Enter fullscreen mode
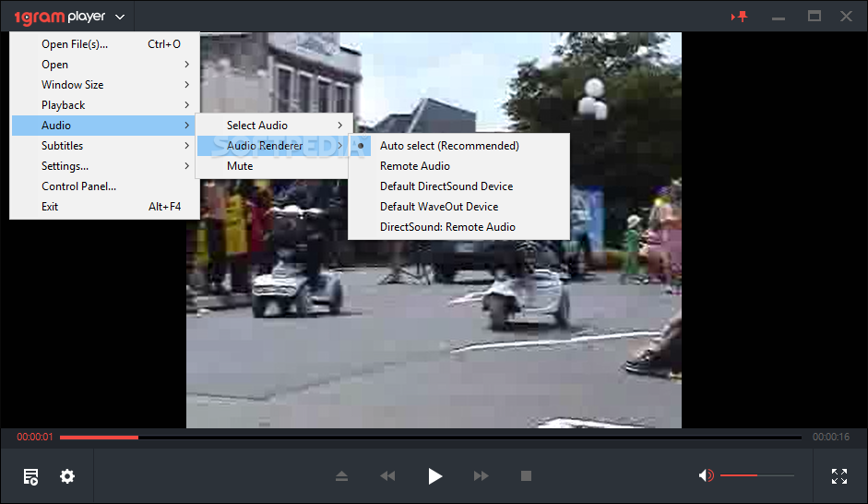 (x=839, y=475)
